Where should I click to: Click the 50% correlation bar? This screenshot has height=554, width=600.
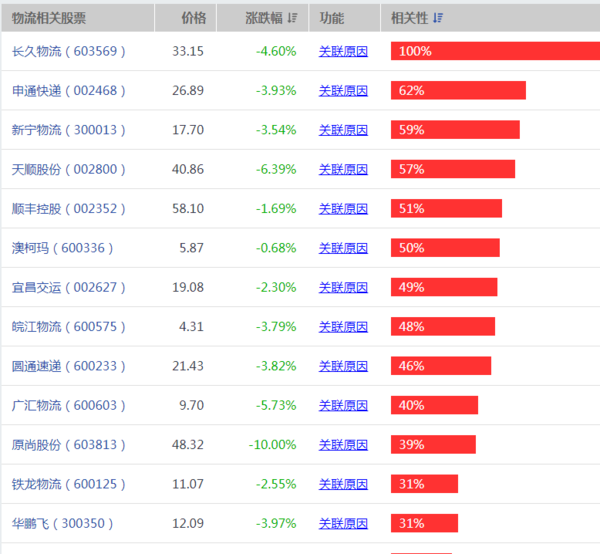pos(445,248)
